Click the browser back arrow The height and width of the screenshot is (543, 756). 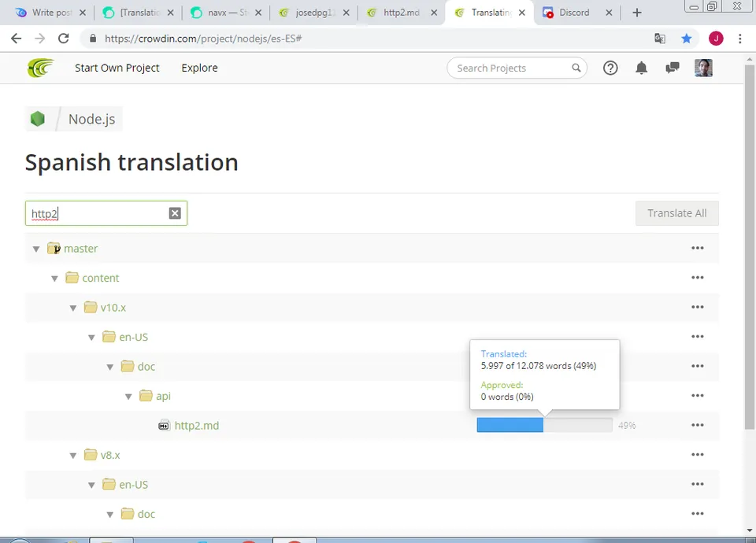pos(16,39)
